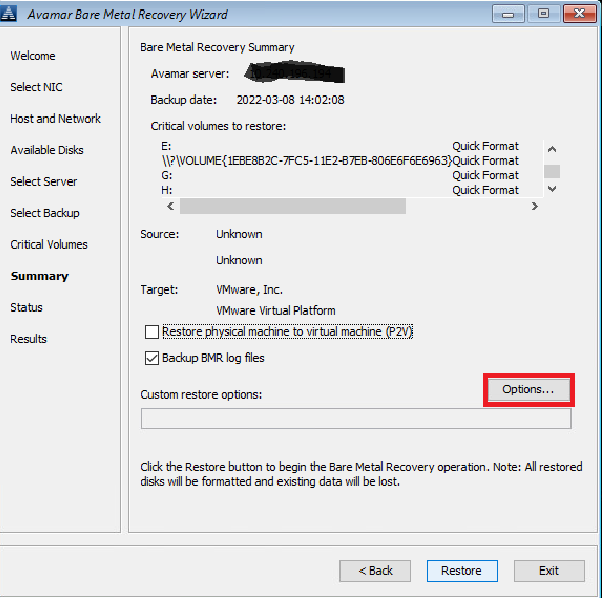Open the Select Backup step
This screenshot has width=602, height=598.
coord(45,213)
